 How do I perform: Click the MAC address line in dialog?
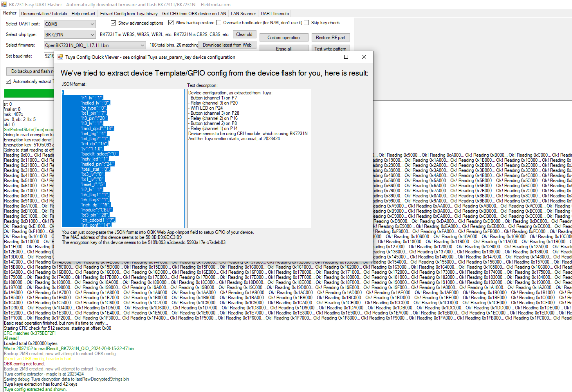coord(122,237)
